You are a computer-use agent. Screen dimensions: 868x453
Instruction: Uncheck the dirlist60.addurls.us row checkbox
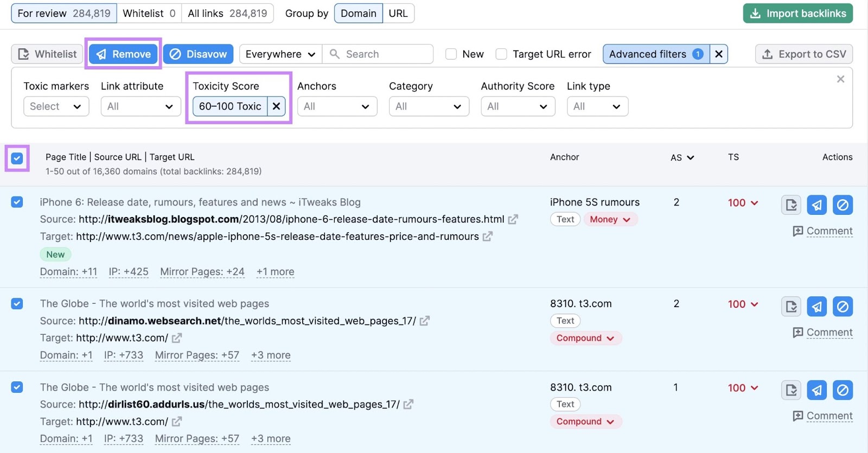coord(17,387)
